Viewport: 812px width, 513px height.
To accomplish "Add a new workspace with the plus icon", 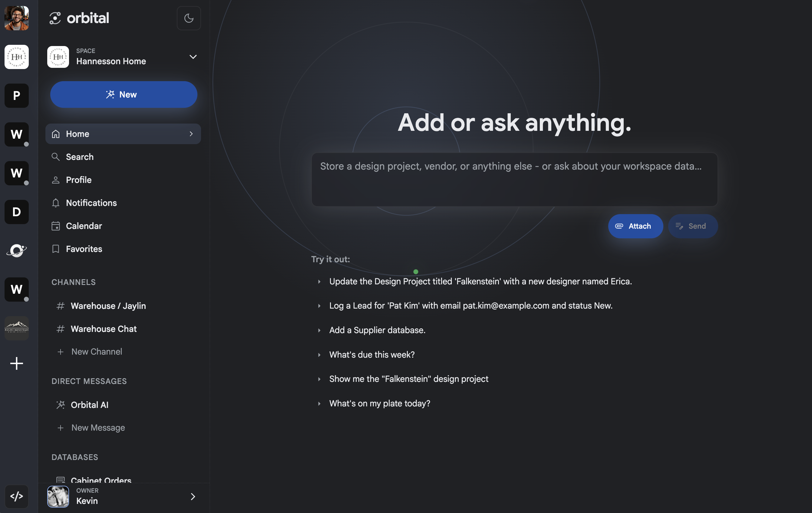I will [x=17, y=363].
